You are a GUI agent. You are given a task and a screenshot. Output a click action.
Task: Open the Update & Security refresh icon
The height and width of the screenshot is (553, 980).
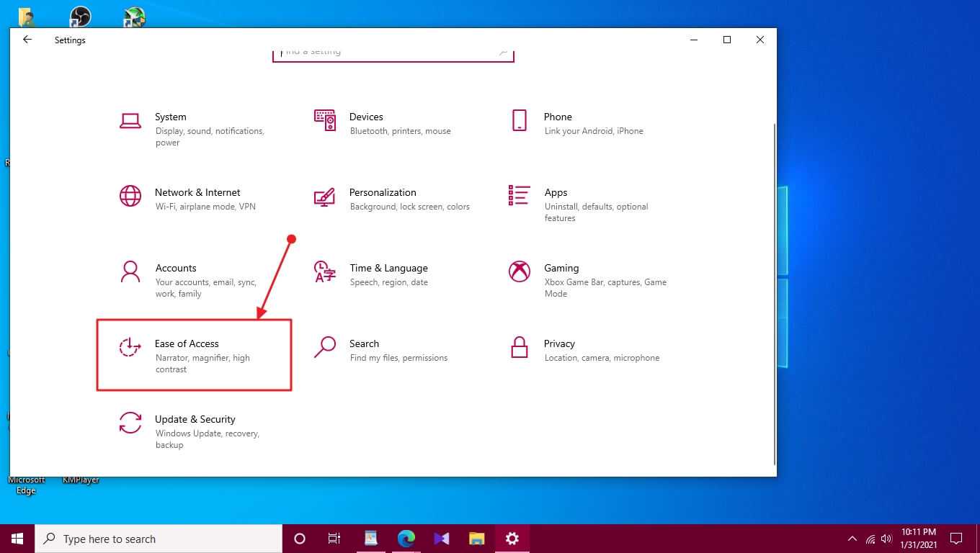(x=130, y=423)
